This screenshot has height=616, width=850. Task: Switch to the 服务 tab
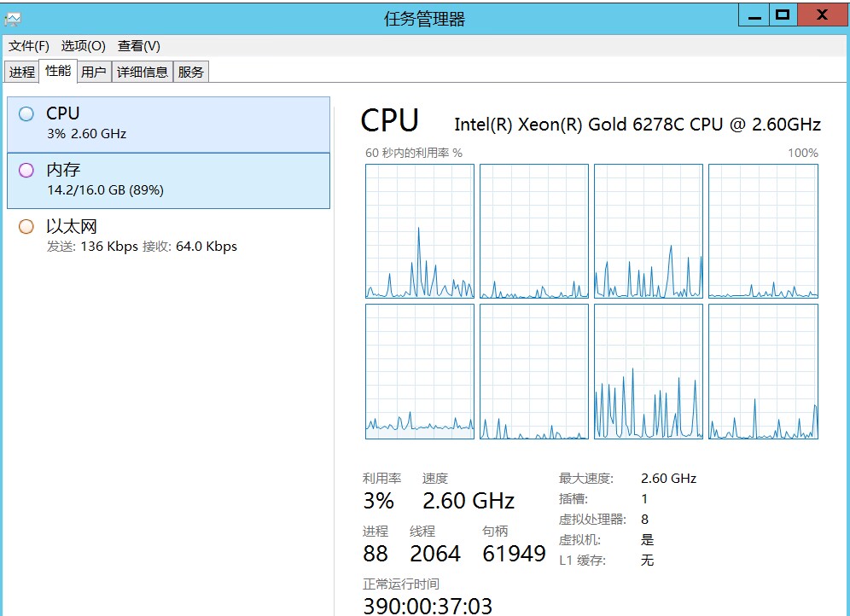pyautogui.click(x=191, y=73)
